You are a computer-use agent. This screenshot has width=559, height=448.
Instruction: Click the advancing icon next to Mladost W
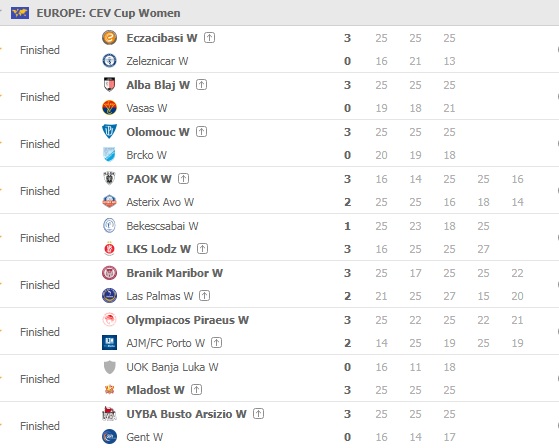coord(196,390)
